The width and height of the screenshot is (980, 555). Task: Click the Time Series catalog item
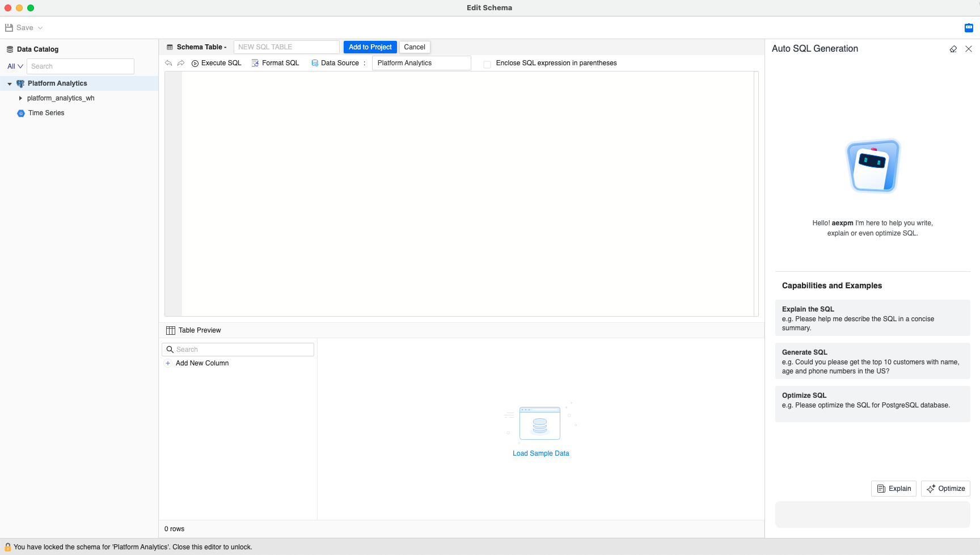(46, 113)
